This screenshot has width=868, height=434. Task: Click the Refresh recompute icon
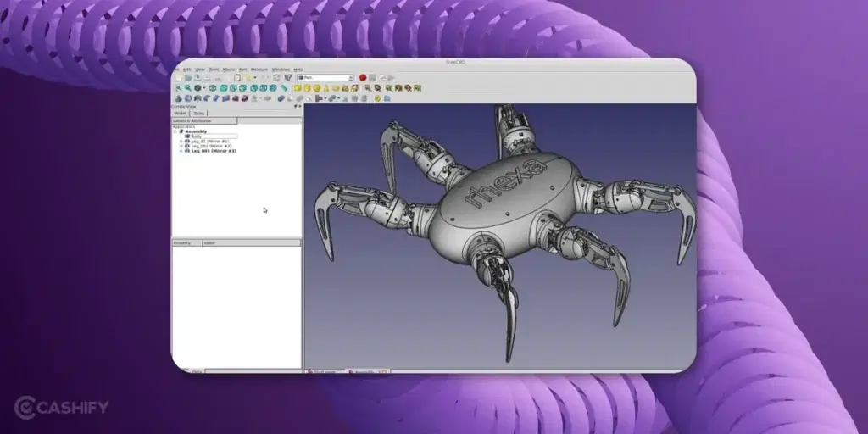pos(277,77)
